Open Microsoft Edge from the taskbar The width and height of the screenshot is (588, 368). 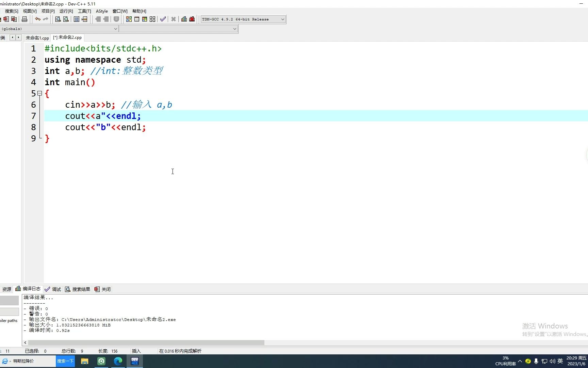[x=118, y=361]
